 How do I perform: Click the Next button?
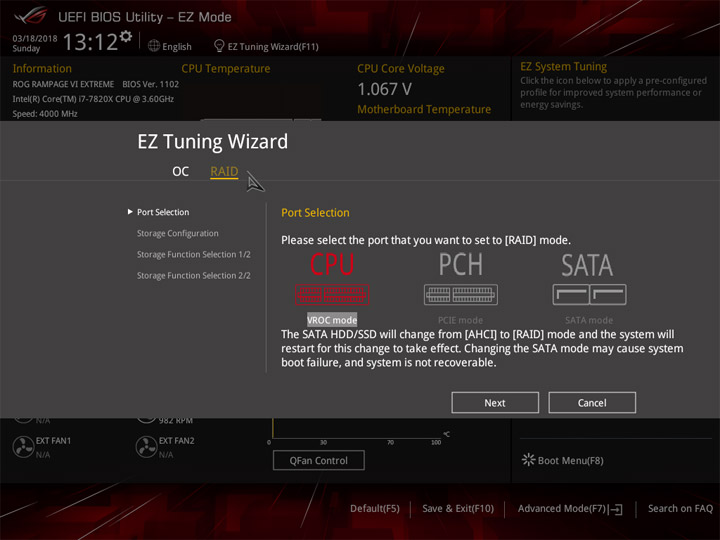point(495,403)
